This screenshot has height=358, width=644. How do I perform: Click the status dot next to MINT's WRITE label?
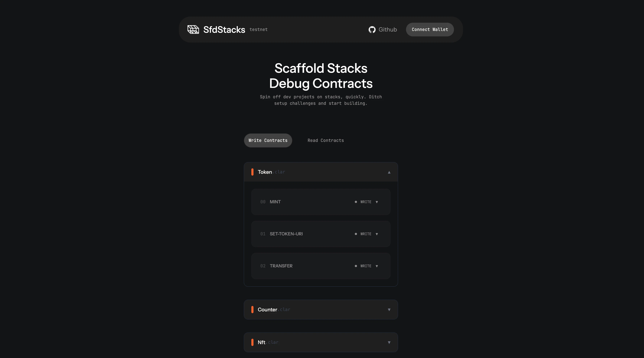point(356,202)
